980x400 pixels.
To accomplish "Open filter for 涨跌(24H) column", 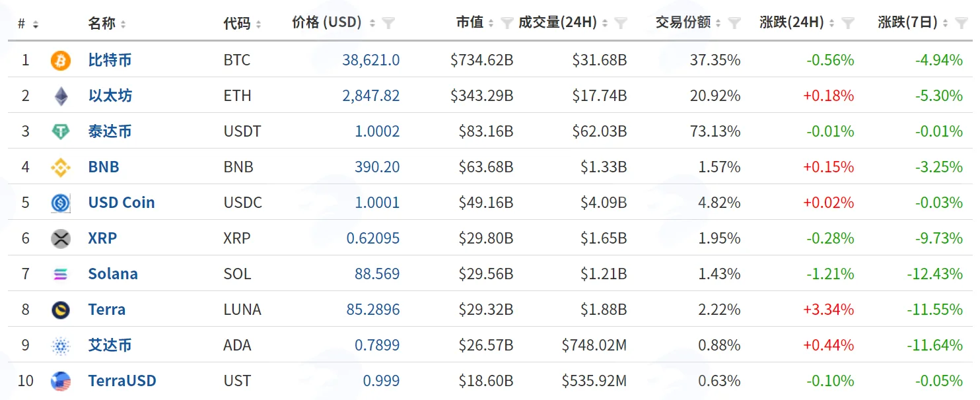I will point(849,24).
